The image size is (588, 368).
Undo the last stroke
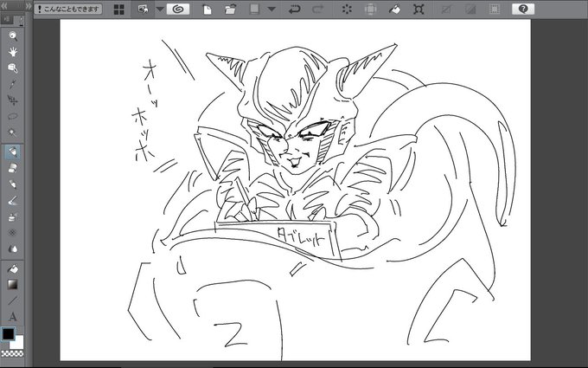[294, 10]
